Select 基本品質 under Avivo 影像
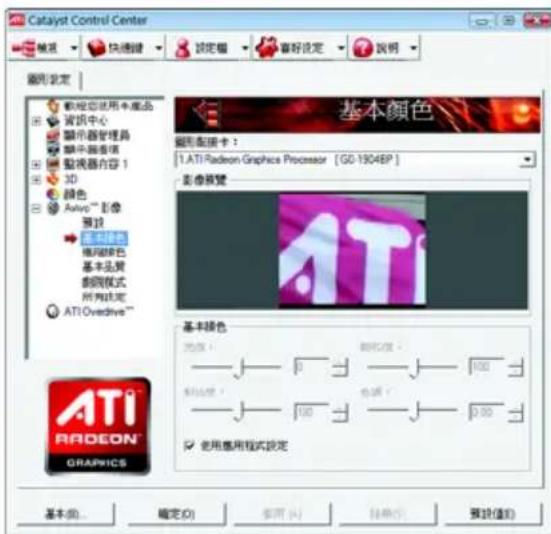Viewport: 551px width, 534px height. [x=104, y=267]
